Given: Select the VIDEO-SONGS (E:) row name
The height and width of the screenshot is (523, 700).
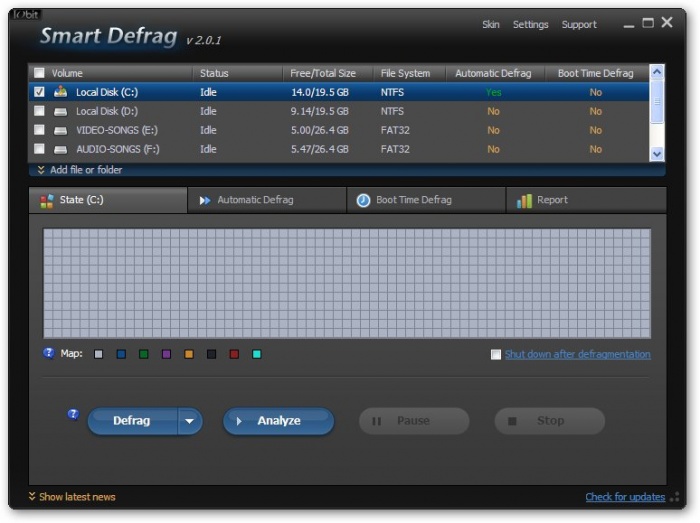Looking at the screenshot, I should (x=117, y=130).
